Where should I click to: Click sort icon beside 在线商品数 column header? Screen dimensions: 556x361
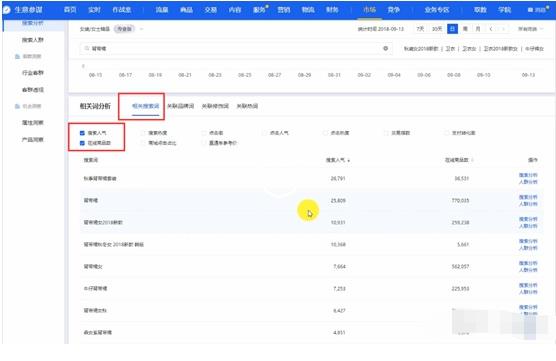pyautogui.click(x=472, y=160)
